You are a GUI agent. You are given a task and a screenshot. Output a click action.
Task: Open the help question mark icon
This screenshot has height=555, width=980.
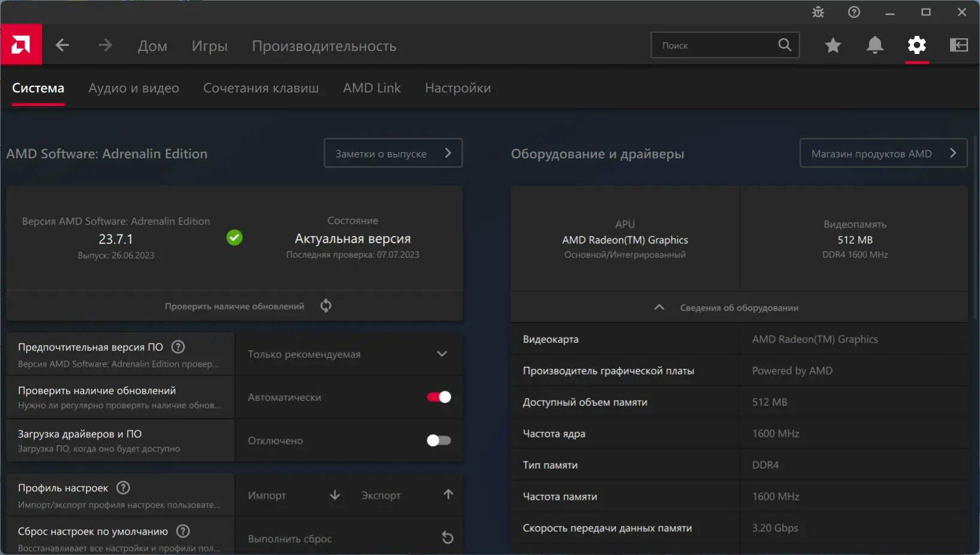tap(854, 13)
